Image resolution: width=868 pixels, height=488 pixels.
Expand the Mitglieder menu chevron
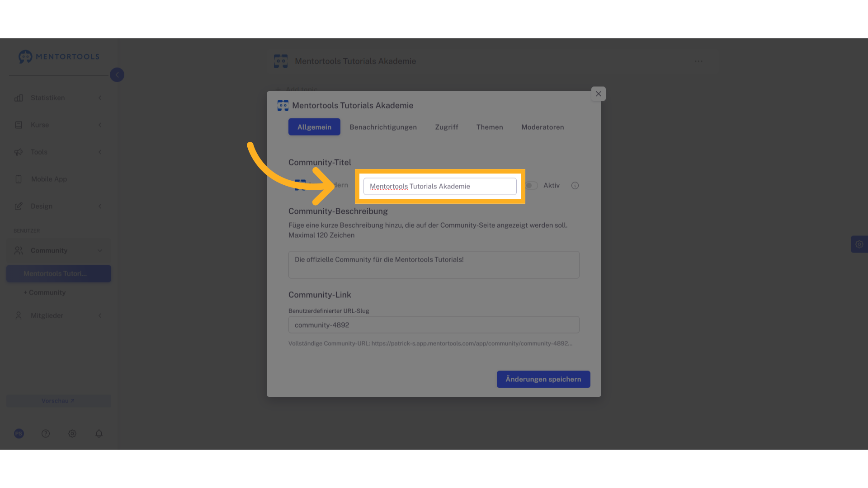click(100, 315)
